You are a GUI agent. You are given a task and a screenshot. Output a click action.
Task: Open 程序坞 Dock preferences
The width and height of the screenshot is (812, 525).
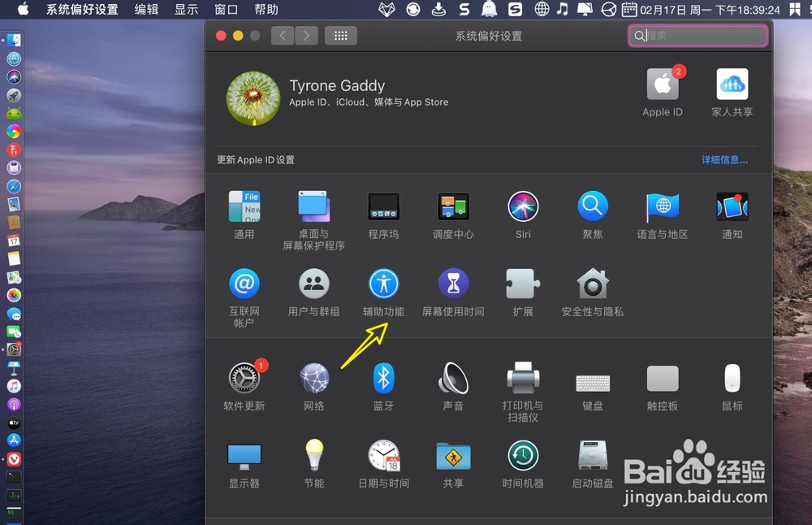[x=383, y=207]
